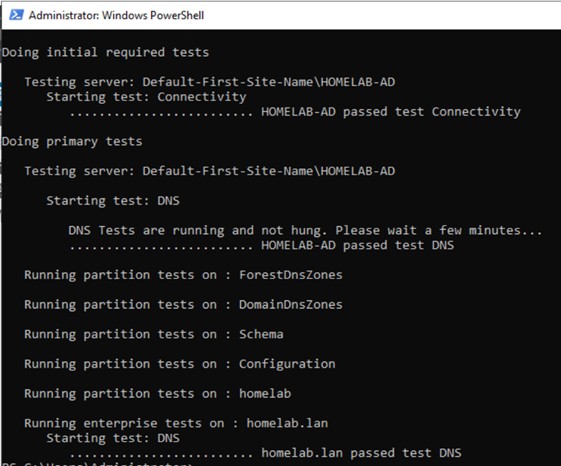Click 'Running enterprise tests on : homelab.lan'
Image resolution: width=561 pixels, height=466 pixels.
coord(176,423)
